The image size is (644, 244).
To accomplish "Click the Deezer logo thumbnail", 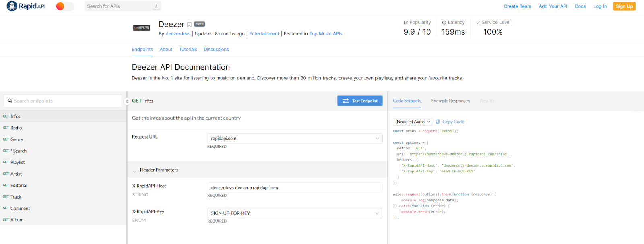I will 141,28.
